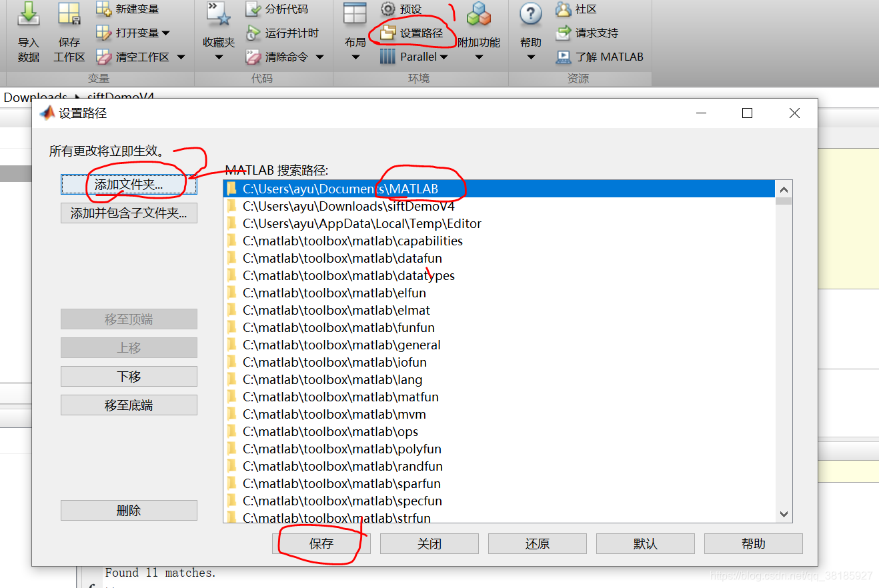Open the 布局 layout options
Viewport: 879px width, 588px height.
point(354,32)
